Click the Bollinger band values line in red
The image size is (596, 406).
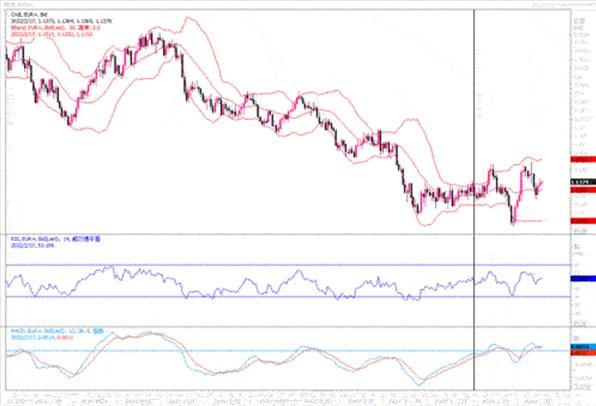(x=51, y=34)
